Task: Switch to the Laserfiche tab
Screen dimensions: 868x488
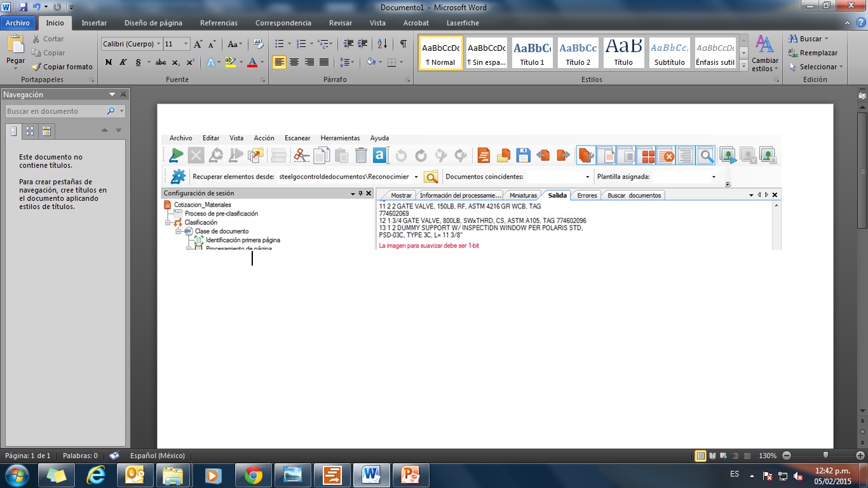Action: click(463, 23)
